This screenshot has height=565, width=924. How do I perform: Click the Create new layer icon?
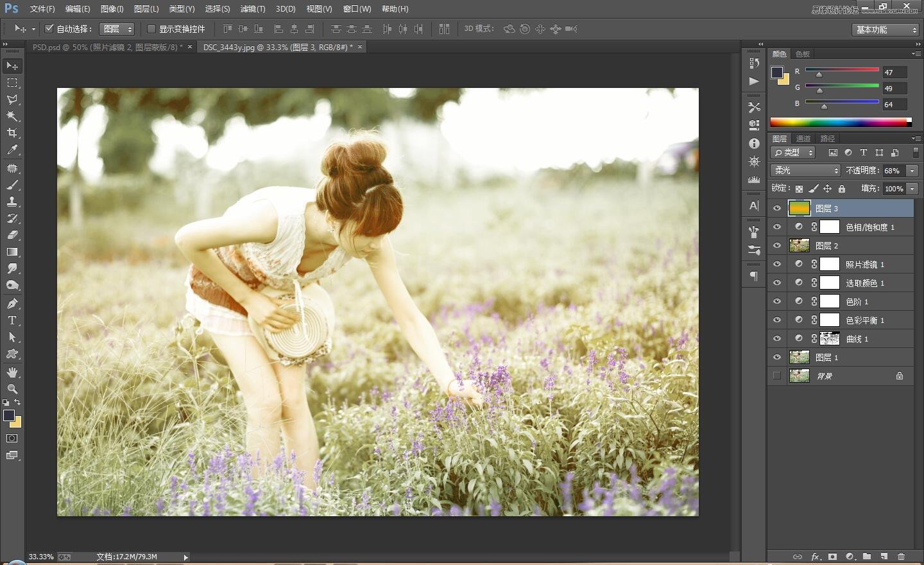coord(884,557)
